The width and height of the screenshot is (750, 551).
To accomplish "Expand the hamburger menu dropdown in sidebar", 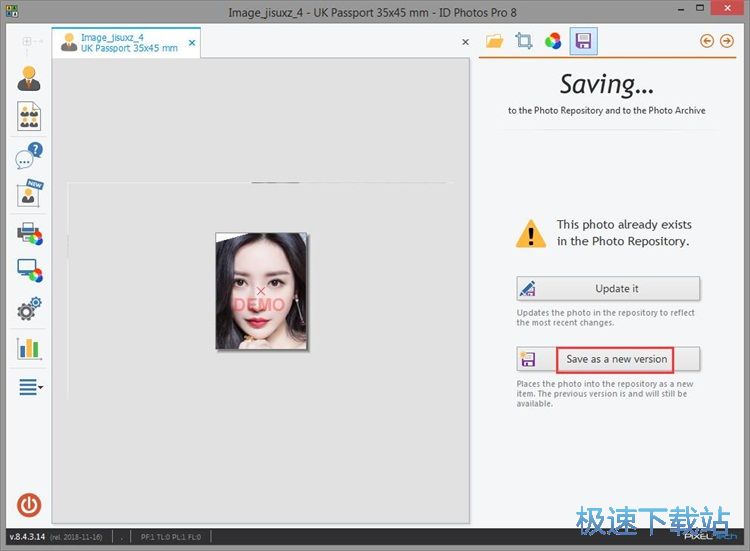I will tap(30, 387).
